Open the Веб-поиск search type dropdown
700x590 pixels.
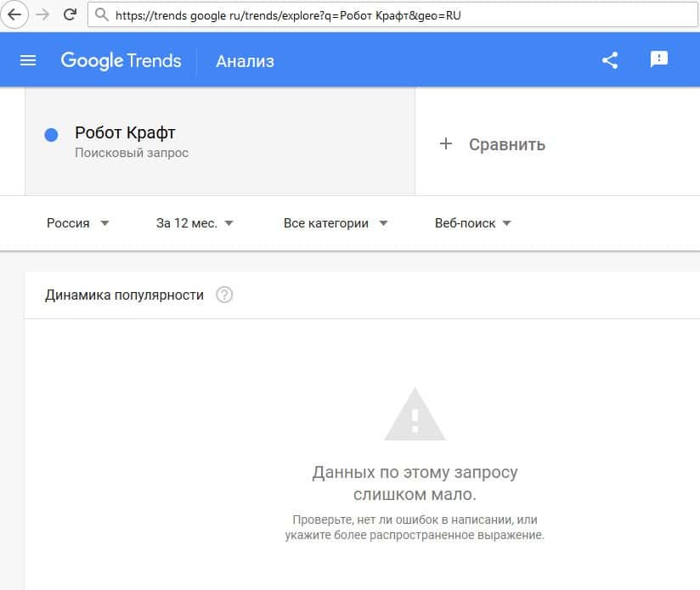[472, 223]
